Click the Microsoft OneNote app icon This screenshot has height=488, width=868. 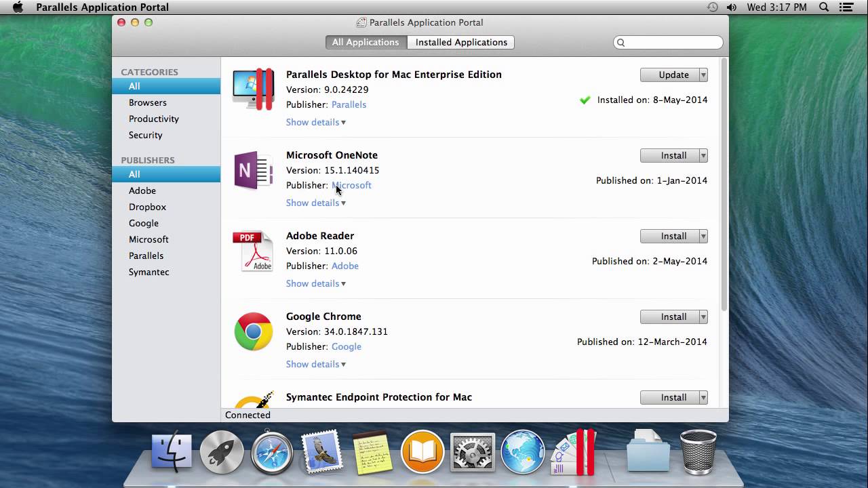coord(254,170)
